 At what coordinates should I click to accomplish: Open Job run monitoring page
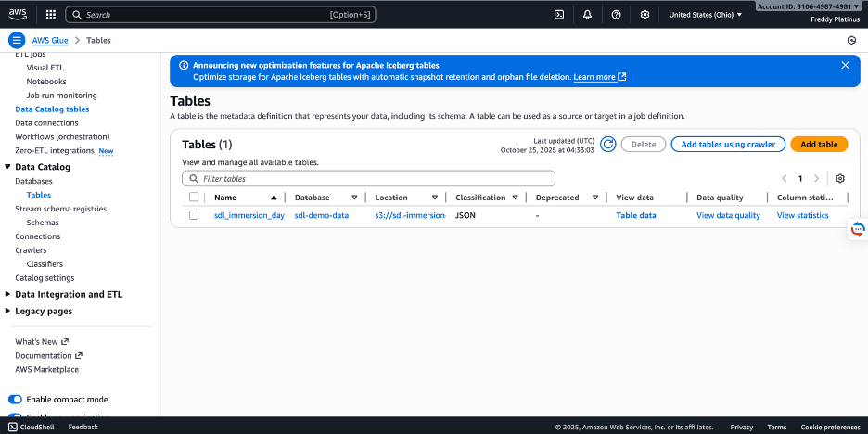[x=61, y=96]
